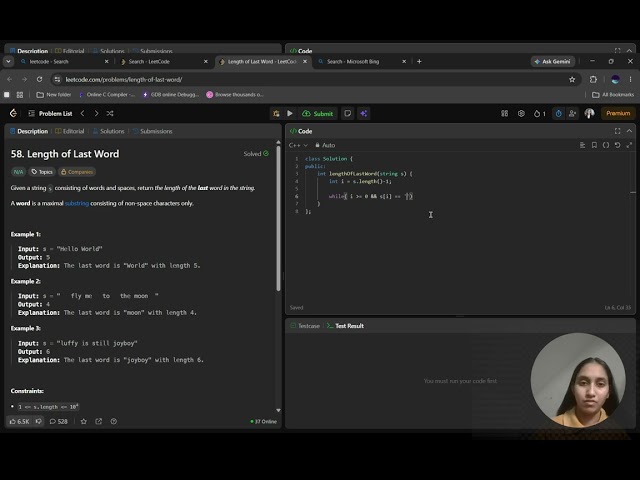Open the Topics tag

(x=42, y=172)
